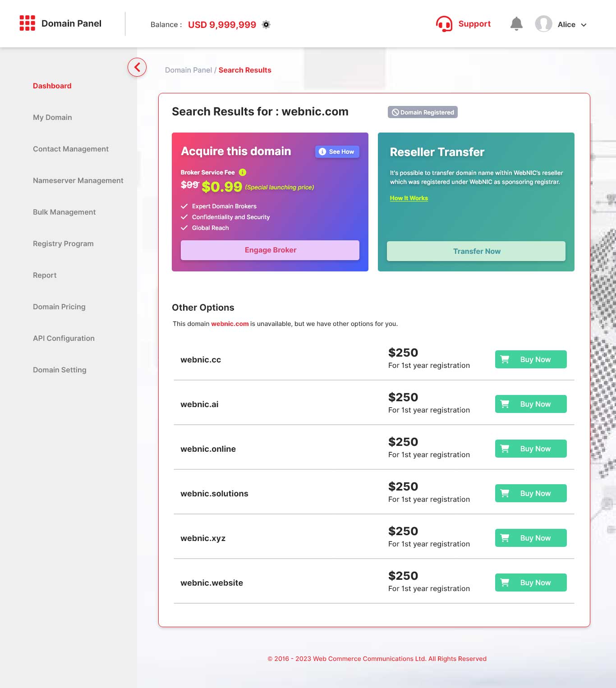Click the See How button
The image size is (616, 688).
337,151
